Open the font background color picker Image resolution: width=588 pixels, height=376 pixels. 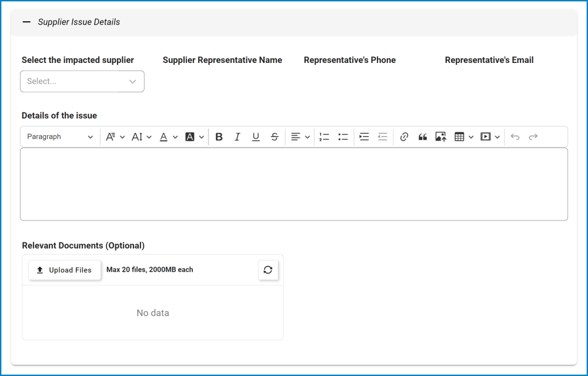tap(195, 137)
